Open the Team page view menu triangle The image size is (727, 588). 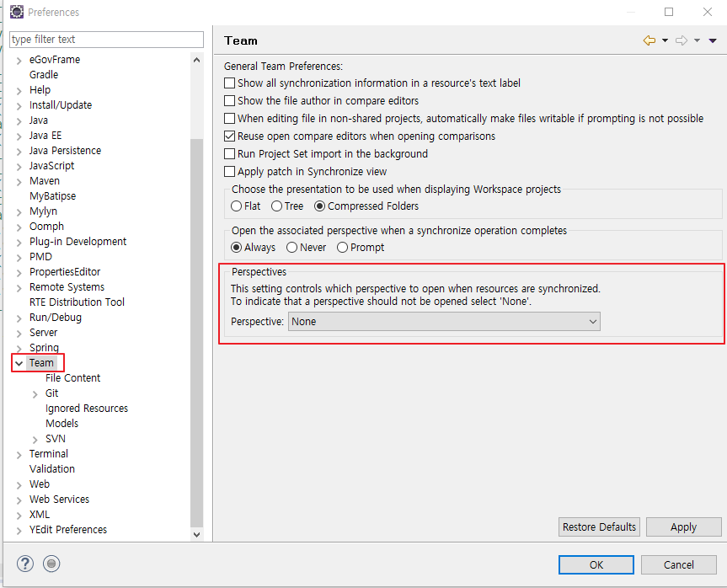pyautogui.click(x=713, y=40)
